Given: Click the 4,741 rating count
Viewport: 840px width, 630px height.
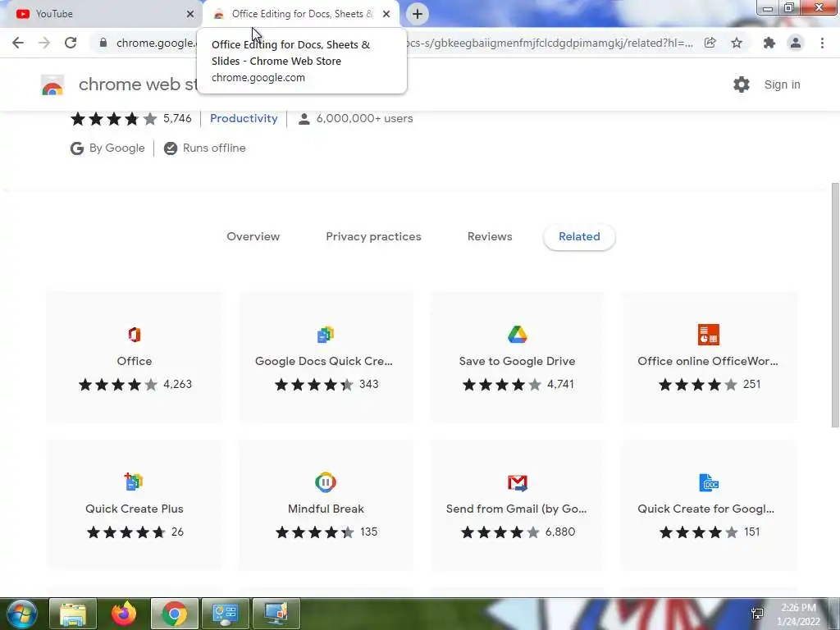Looking at the screenshot, I should coord(560,384).
